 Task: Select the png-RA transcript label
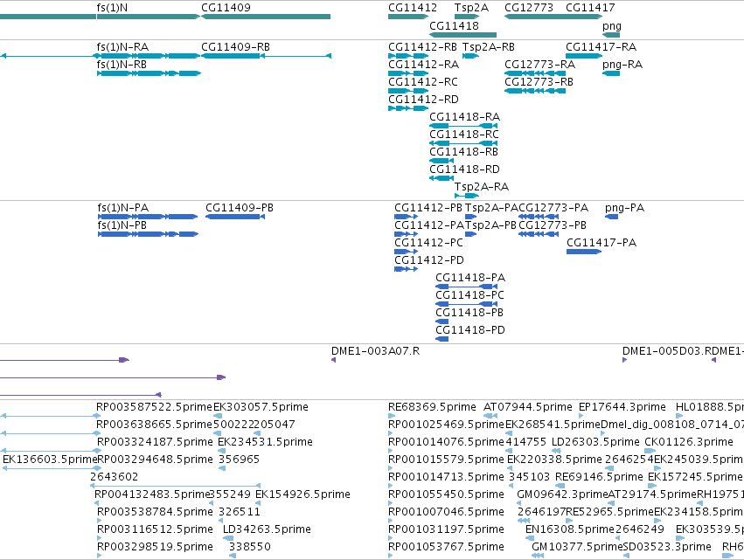coord(622,65)
